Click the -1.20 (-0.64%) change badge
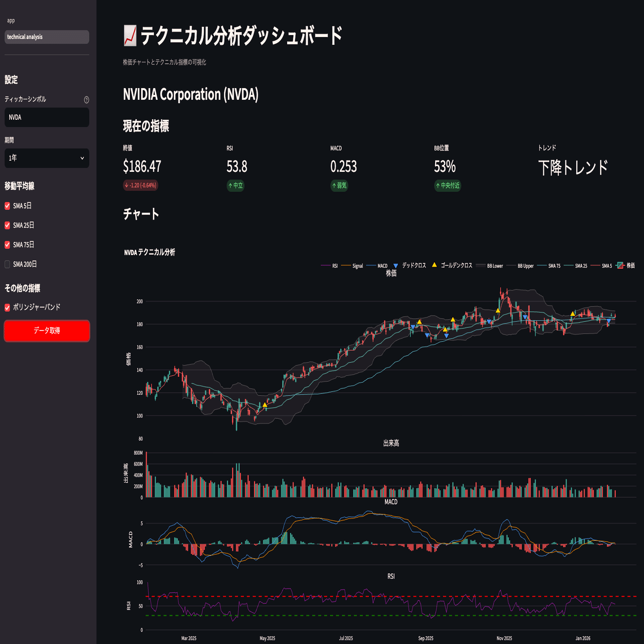Screen dimensions: 644x644 [140, 185]
